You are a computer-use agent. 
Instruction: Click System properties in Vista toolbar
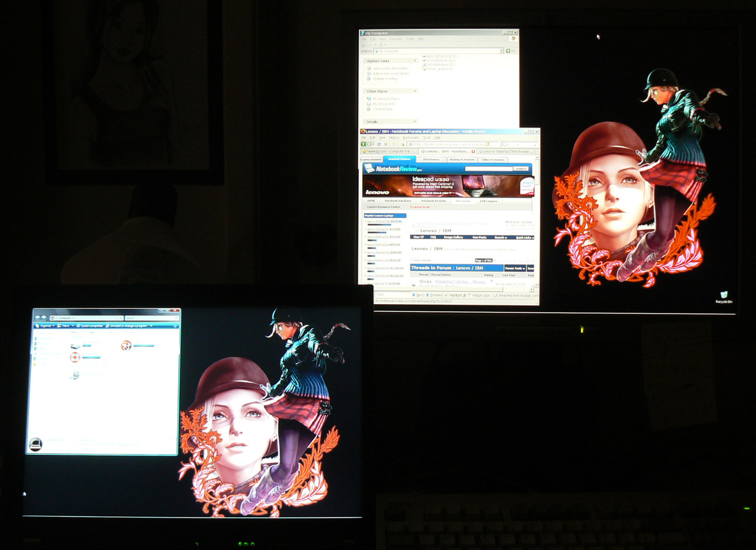click(90, 326)
